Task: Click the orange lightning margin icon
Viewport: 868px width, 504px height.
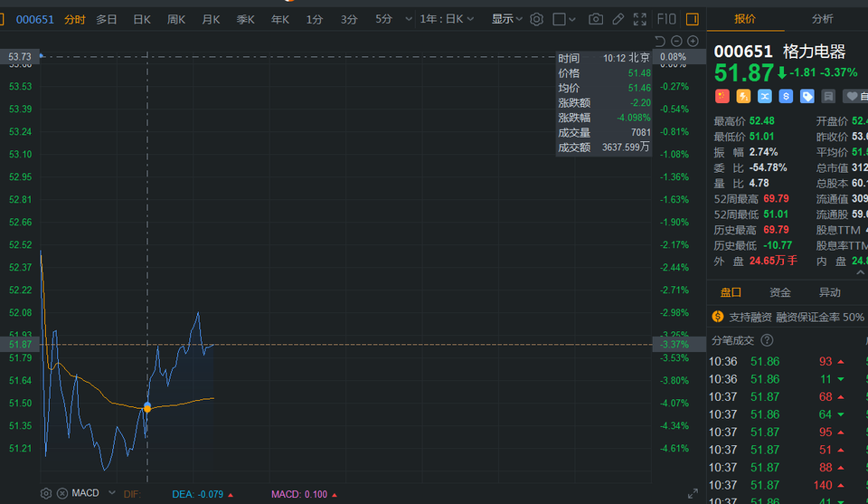Action: [x=743, y=97]
